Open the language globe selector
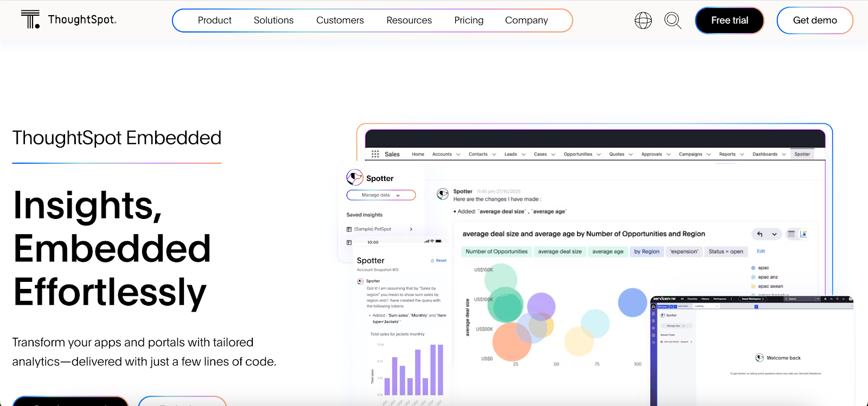868x406 pixels. click(643, 21)
